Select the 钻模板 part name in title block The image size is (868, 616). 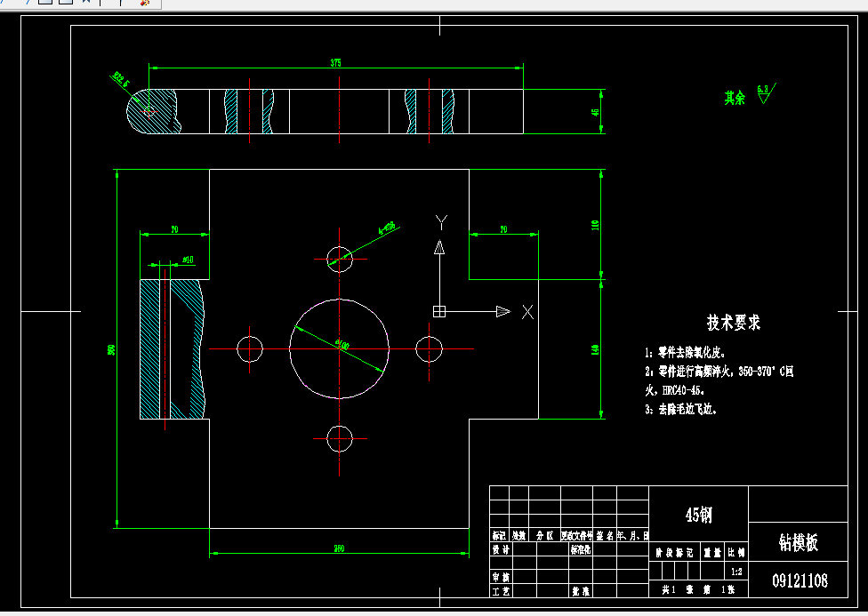pos(799,542)
